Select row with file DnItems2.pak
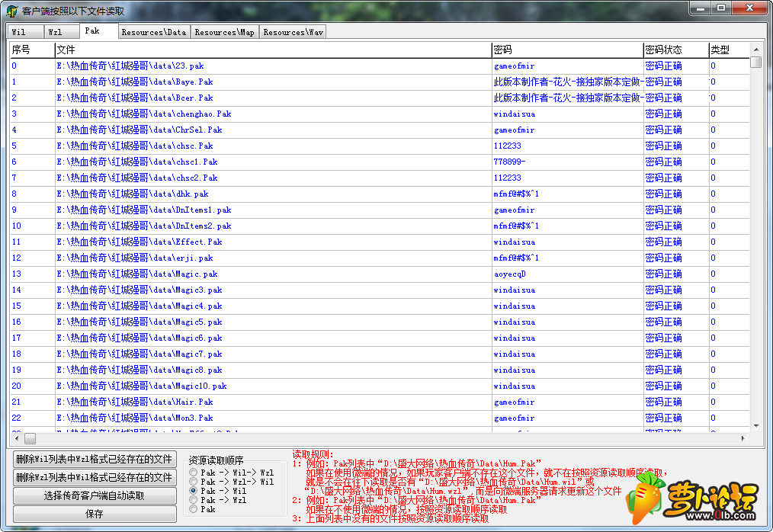 click(380, 226)
